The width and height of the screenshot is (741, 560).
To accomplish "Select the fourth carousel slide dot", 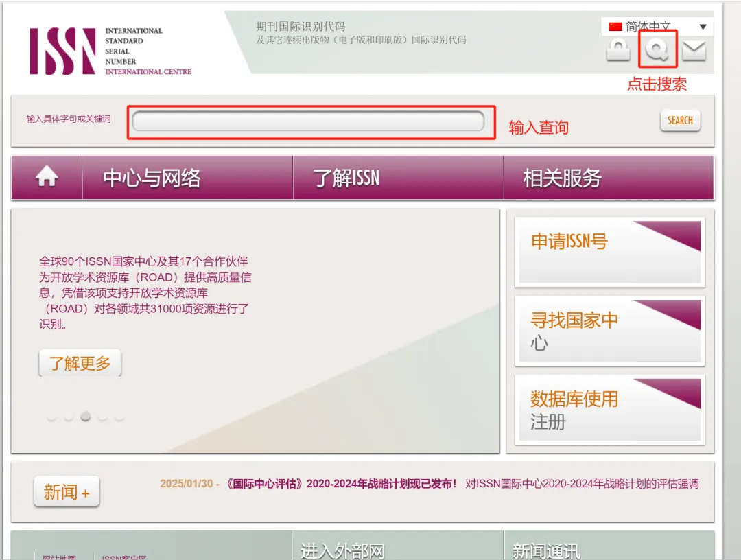I will (103, 417).
